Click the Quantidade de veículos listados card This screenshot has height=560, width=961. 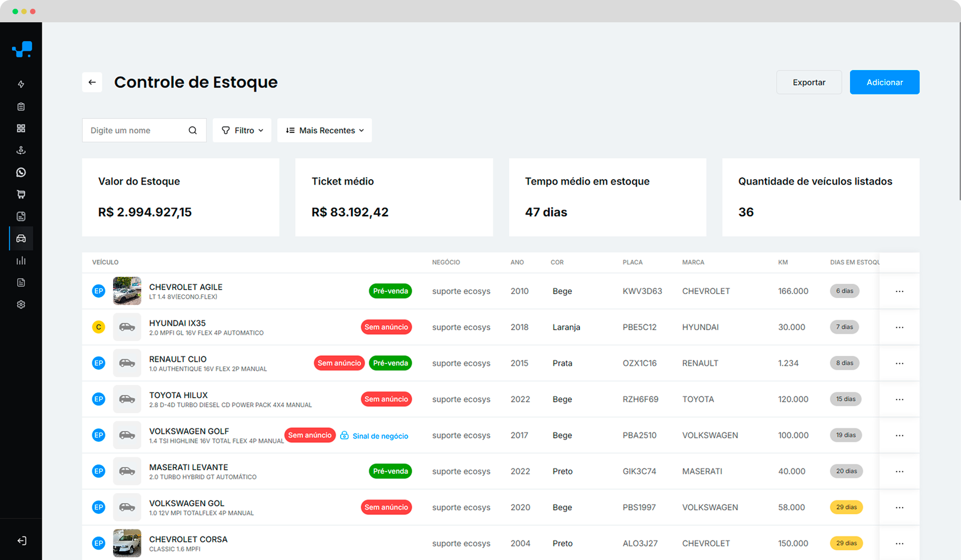point(821,198)
